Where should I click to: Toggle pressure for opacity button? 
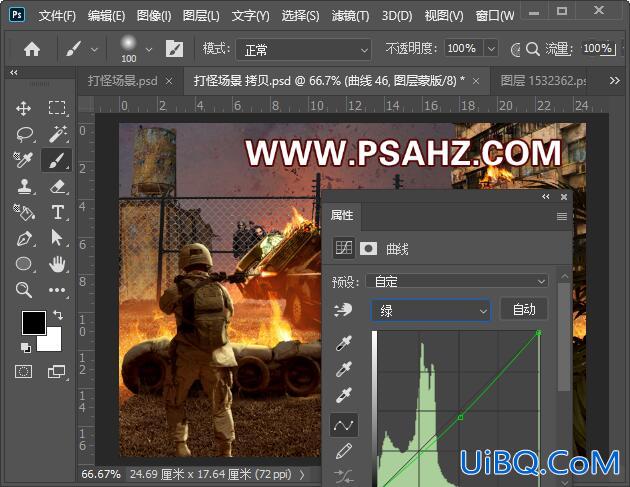(515, 50)
